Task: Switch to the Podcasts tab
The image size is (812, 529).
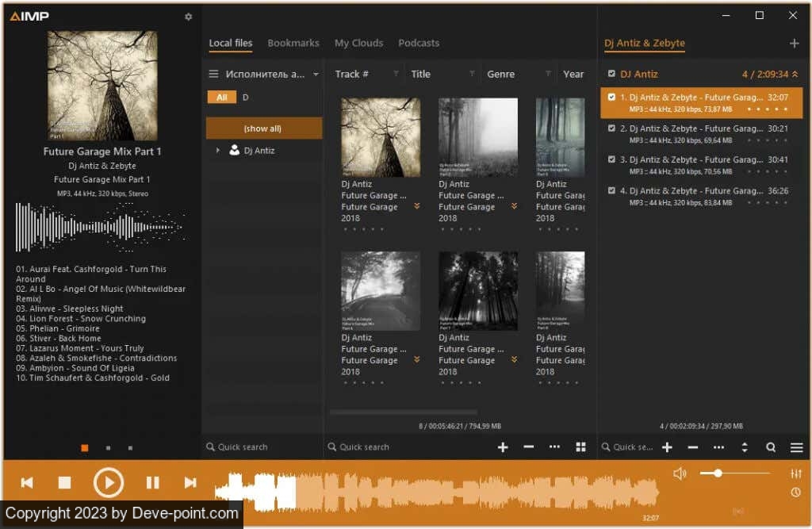Action: pos(418,44)
